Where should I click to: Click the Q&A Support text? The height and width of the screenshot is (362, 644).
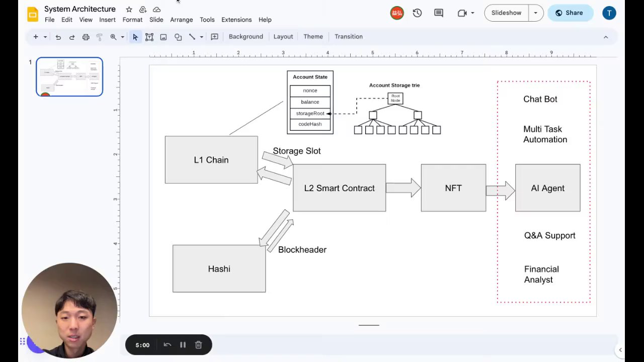pos(550,236)
